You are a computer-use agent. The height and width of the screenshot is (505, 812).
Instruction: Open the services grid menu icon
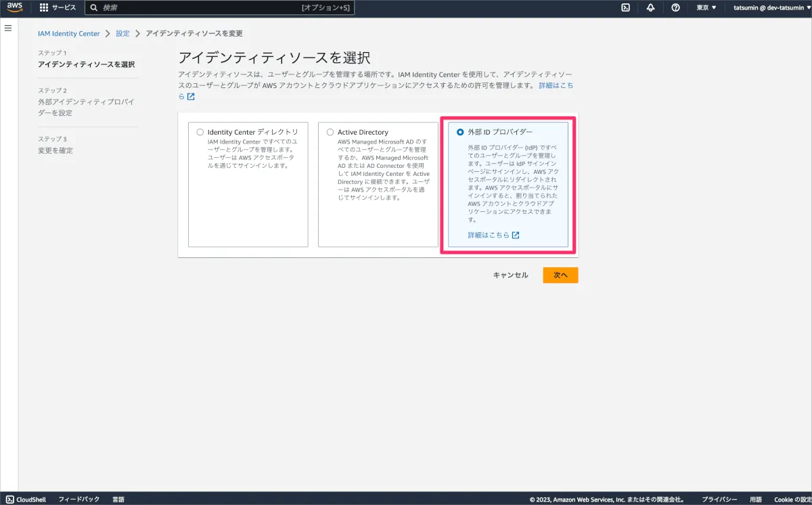coord(44,7)
